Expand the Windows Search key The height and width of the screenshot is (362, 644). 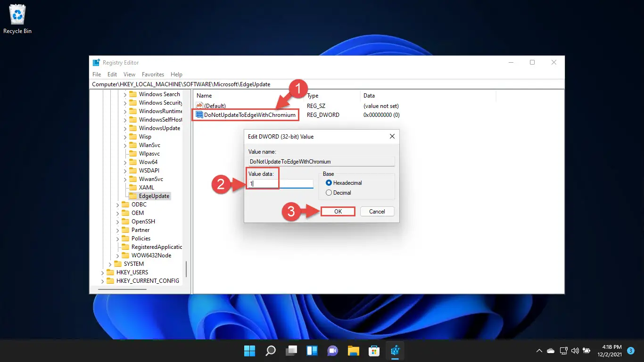[125, 94]
